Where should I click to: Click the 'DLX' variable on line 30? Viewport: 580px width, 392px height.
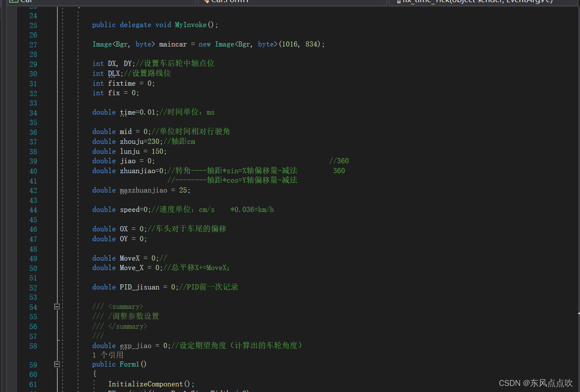(114, 74)
